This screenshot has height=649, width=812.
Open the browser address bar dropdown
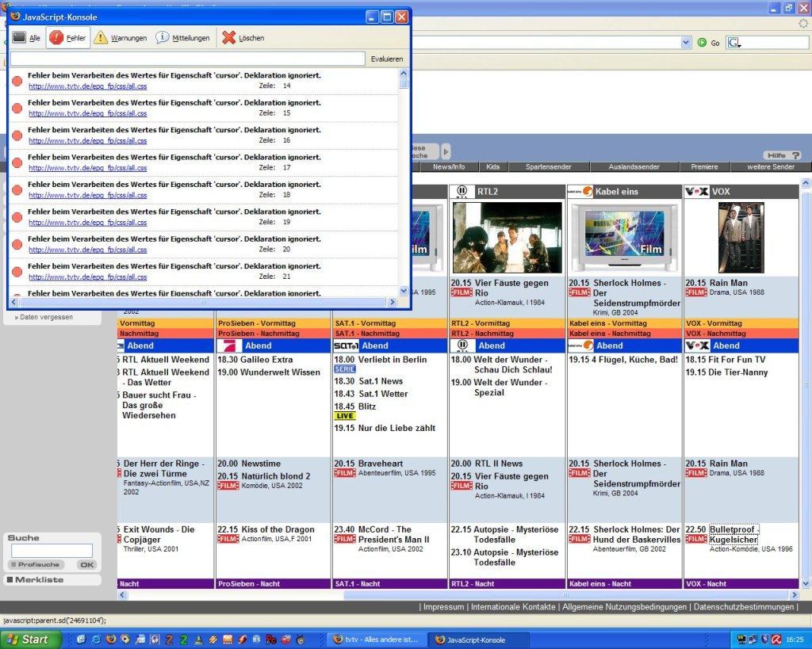pos(686,43)
